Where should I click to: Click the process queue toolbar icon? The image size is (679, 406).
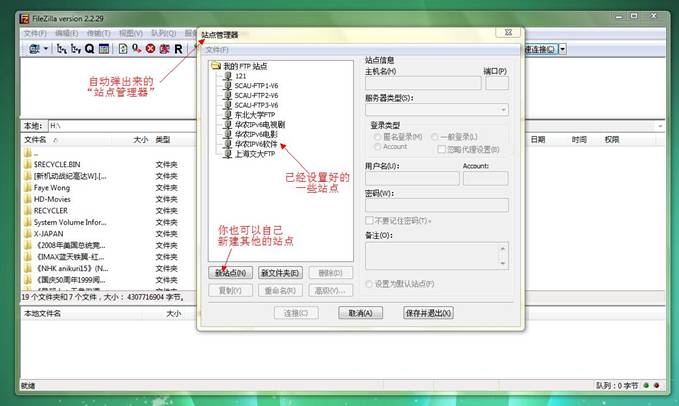(136, 49)
